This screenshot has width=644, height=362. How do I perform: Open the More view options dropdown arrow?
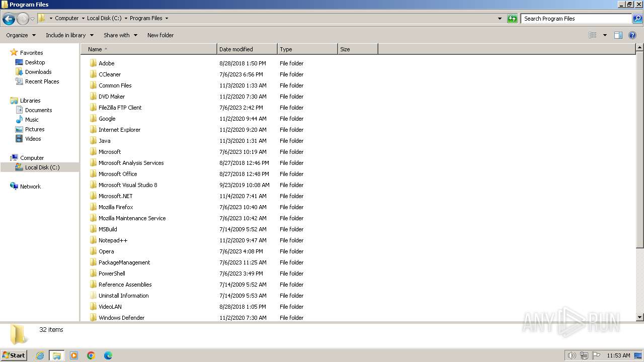click(605, 35)
